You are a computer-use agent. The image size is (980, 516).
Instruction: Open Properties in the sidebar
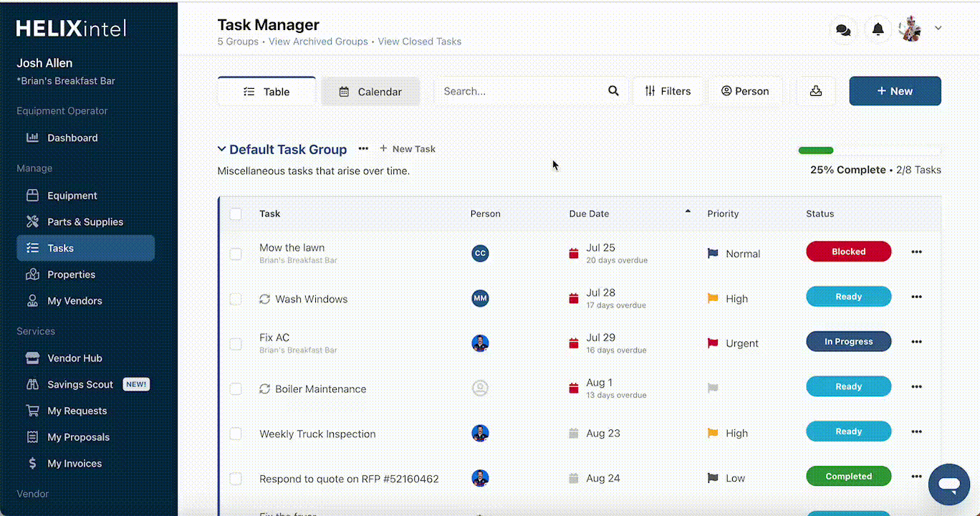86,274
